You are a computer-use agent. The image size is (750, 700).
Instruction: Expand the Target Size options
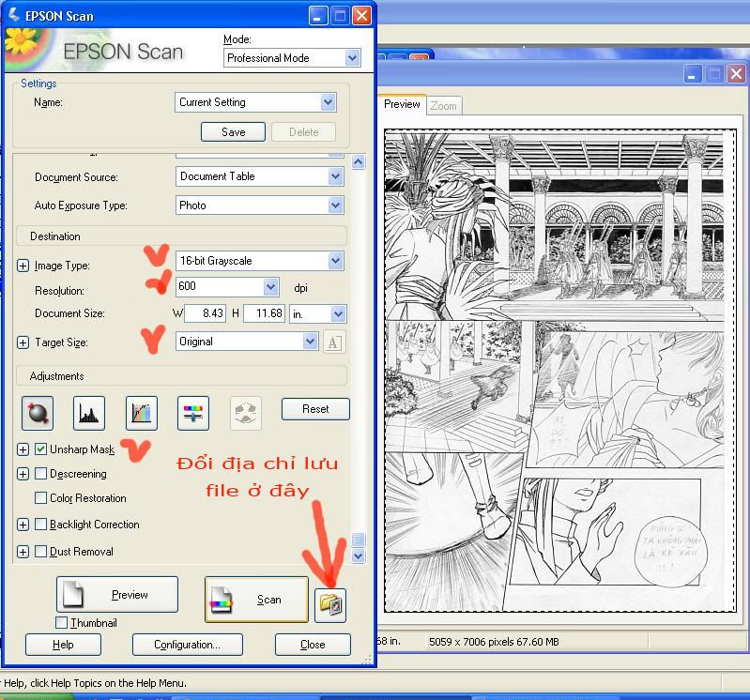(x=23, y=342)
